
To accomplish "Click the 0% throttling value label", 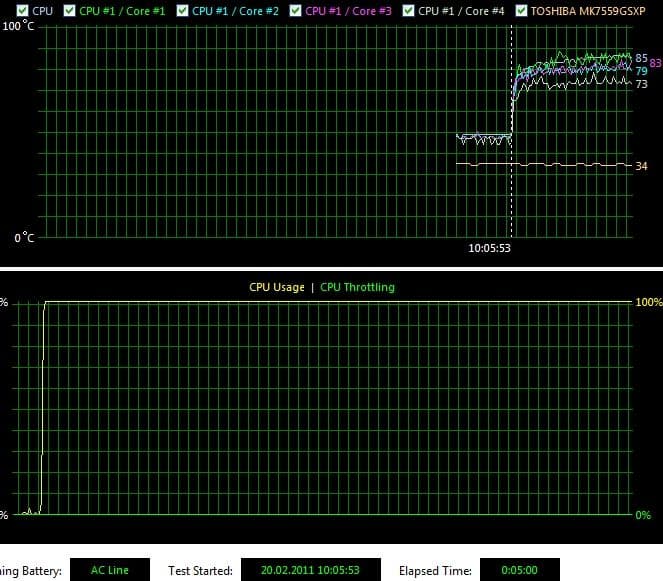I will (x=643, y=515).
